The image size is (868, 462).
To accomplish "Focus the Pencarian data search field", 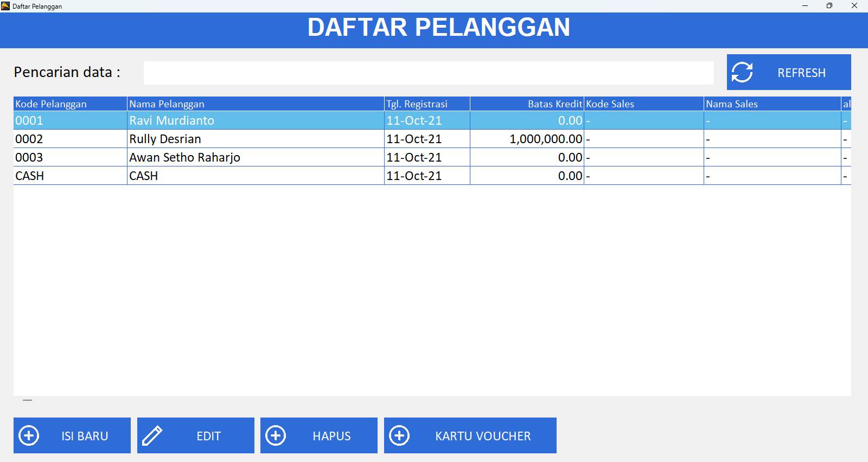I will pos(428,73).
